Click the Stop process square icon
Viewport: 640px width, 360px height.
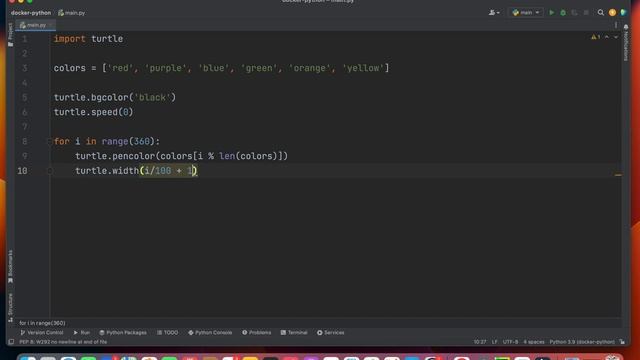click(586, 13)
